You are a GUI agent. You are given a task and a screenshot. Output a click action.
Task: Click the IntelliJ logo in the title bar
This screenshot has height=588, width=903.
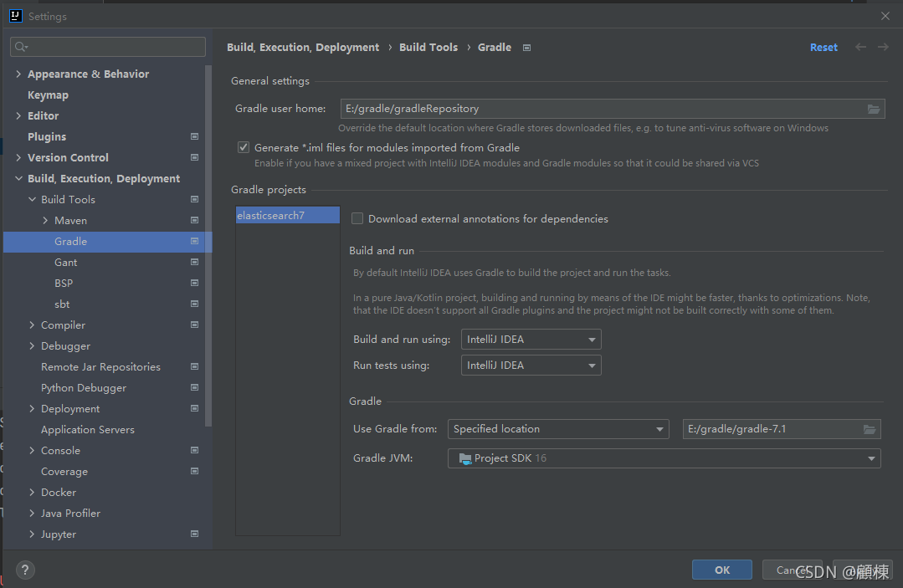[x=16, y=16]
